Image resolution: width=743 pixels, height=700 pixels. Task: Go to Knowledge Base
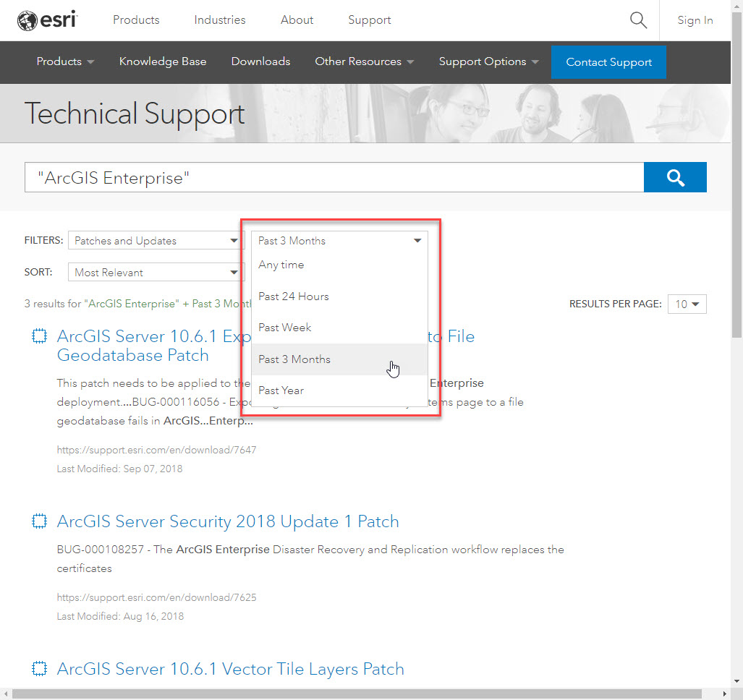(163, 61)
